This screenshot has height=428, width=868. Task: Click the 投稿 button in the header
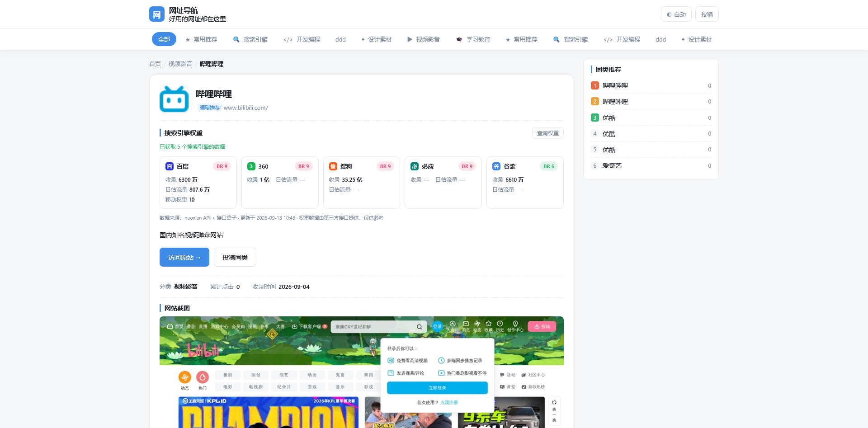pyautogui.click(x=707, y=14)
